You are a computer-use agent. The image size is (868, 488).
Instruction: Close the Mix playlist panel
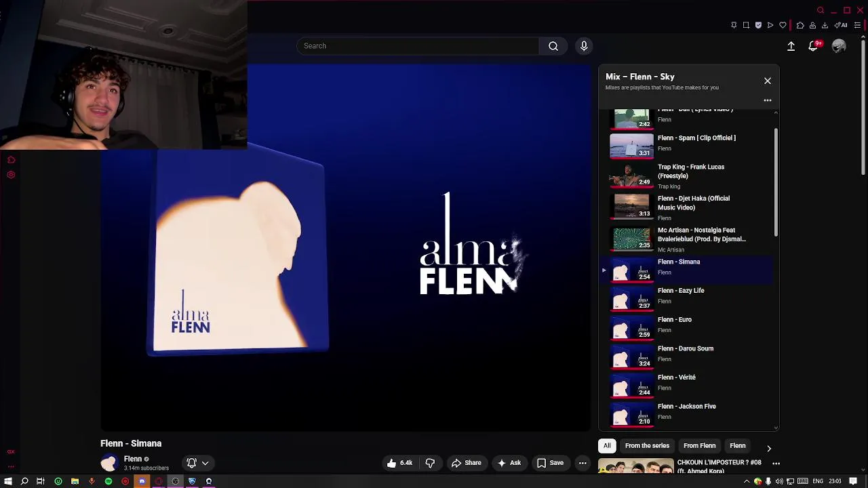click(768, 81)
